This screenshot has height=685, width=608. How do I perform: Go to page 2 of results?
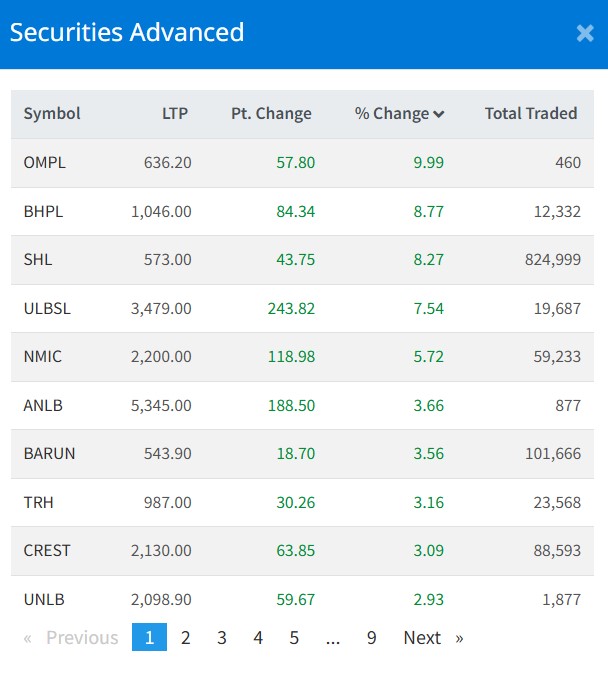click(185, 637)
